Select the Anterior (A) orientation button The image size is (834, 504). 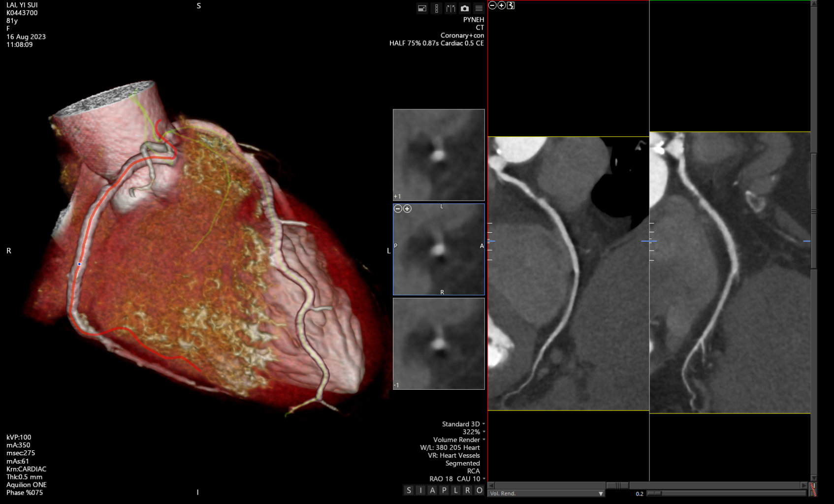coord(432,490)
